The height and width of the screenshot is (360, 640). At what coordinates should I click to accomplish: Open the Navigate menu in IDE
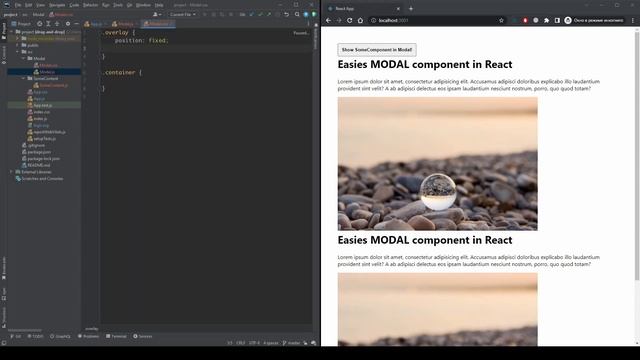[57, 5]
